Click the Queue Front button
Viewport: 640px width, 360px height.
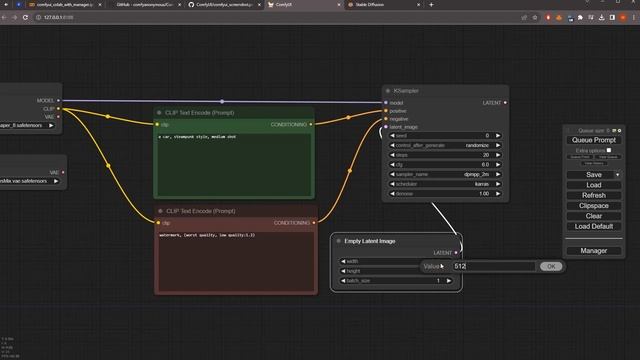point(580,157)
